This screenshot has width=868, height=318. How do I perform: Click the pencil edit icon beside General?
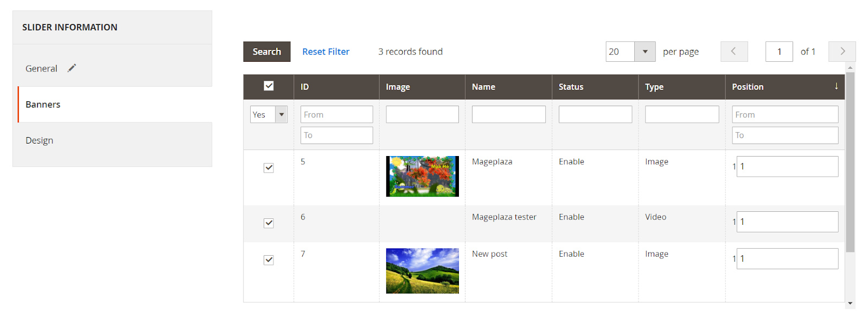pyautogui.click(x=72, y=68)
